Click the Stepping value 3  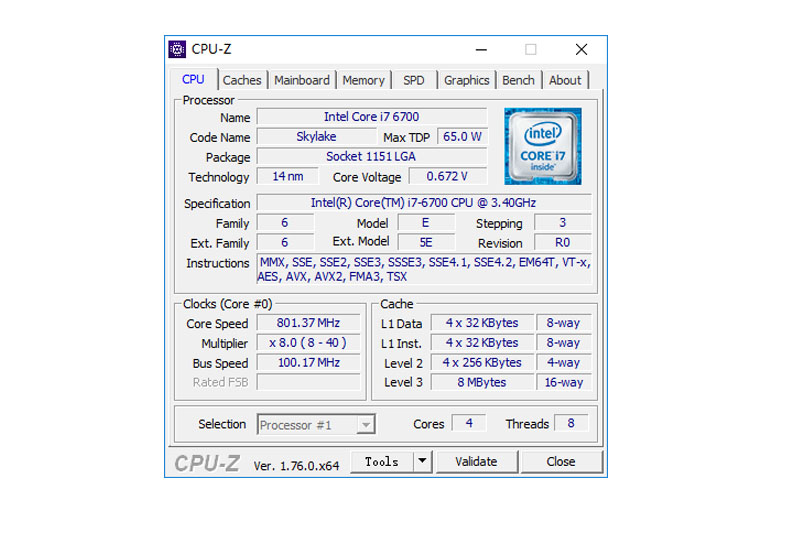[x=562, y=223]
